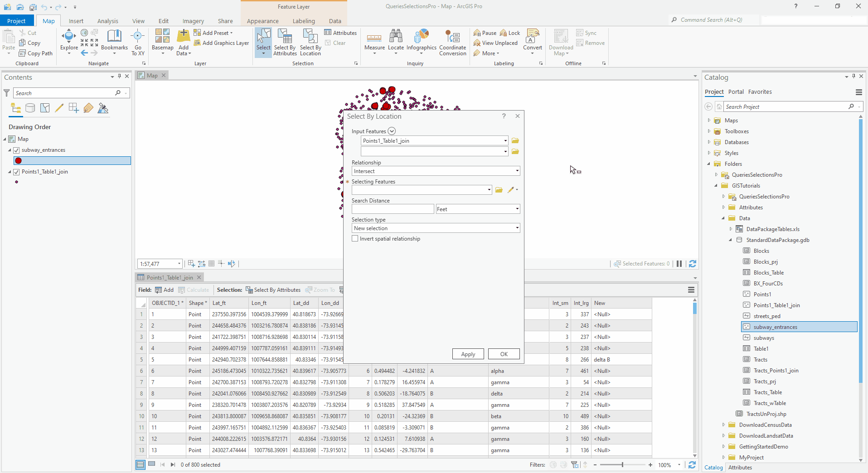868x473 pixels.
Task: Open Select By Location from ribbon
Action: tap(310, 42)
